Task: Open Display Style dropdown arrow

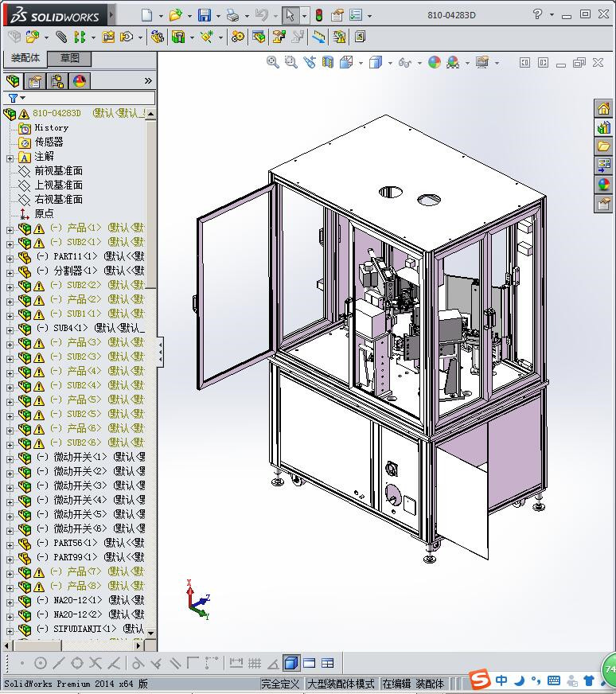Action: coord(390,63)
